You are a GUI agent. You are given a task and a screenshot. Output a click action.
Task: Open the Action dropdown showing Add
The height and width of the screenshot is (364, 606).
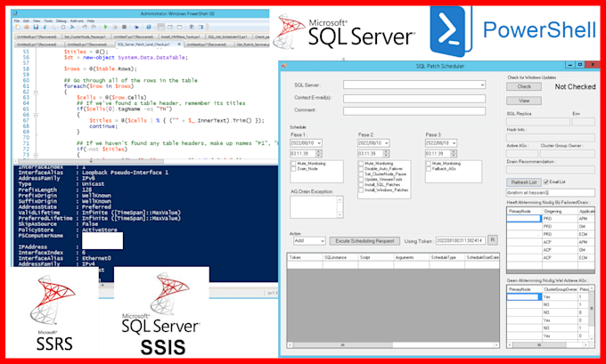[x=323, y=241]
